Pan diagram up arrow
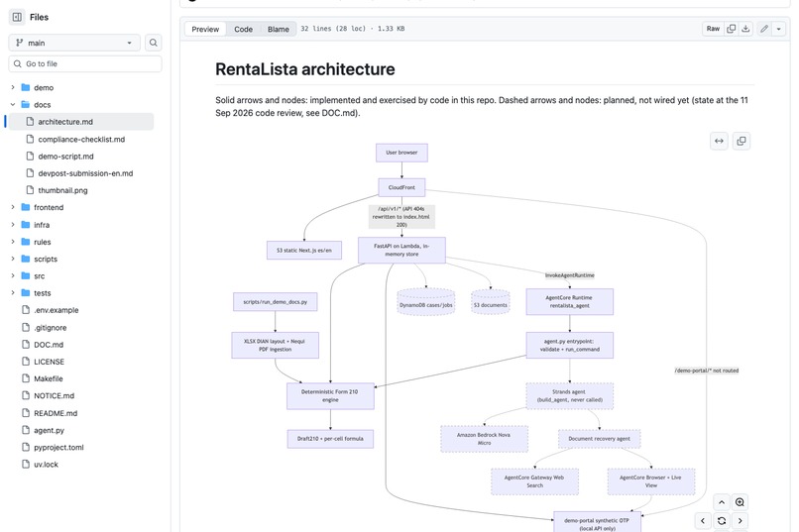The height and width of the screenshot is (532, 799). click(722, 502)
